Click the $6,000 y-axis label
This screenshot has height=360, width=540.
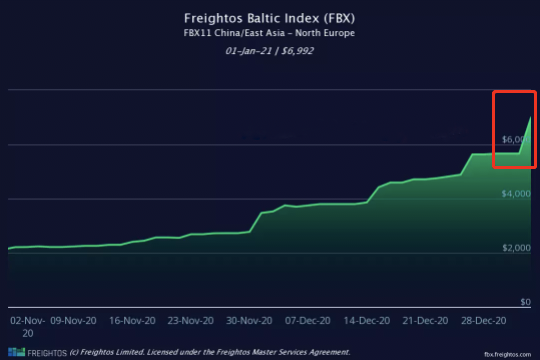pyautogui.click(x=516, y=139)
